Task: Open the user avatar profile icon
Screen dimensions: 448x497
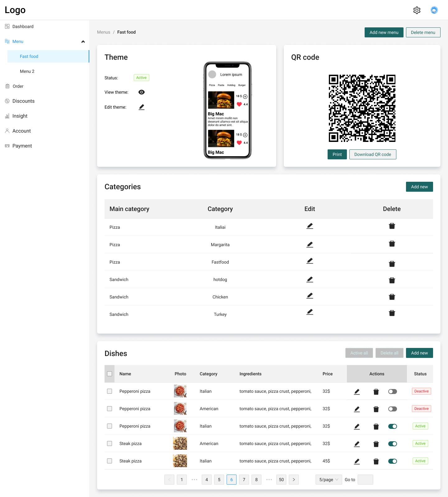Action: pyautogui.click(x=434, y=10)
